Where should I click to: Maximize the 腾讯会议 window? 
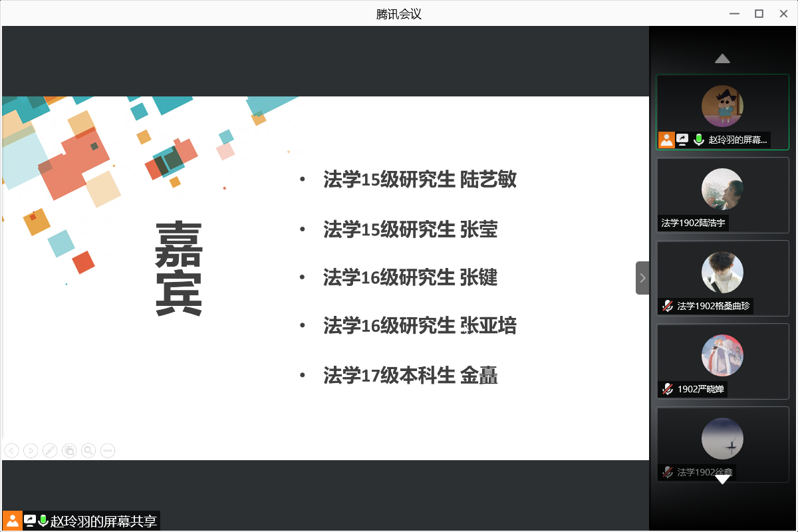[758, 13]
